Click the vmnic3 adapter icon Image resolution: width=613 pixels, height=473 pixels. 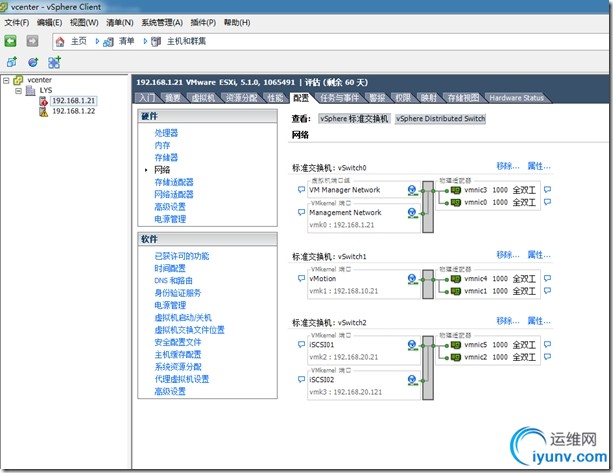[456, 190]
